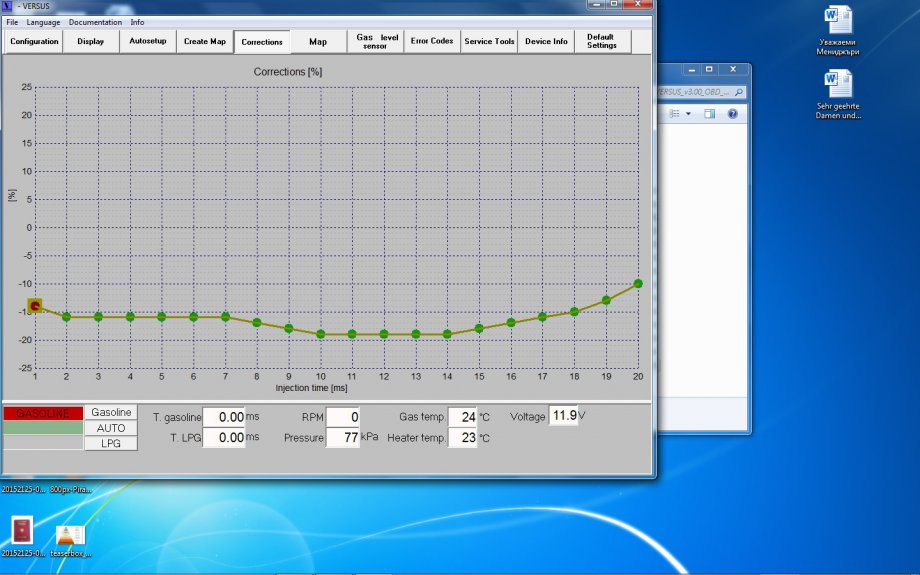Open the Documentation menu
Viewport: 920px width, 575px height.
[x=95, y=22]
